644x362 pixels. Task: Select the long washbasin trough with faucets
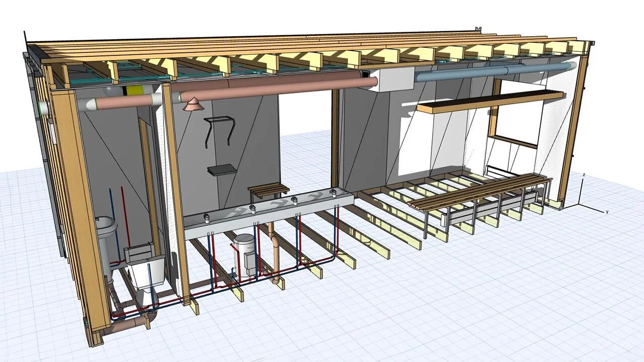point(269,214)
